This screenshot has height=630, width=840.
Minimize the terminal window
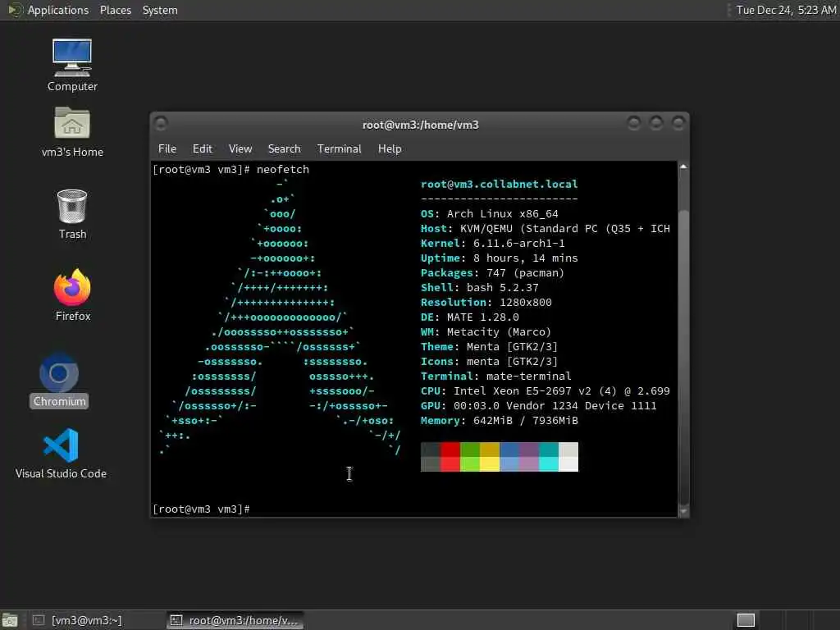coord(634,124)
